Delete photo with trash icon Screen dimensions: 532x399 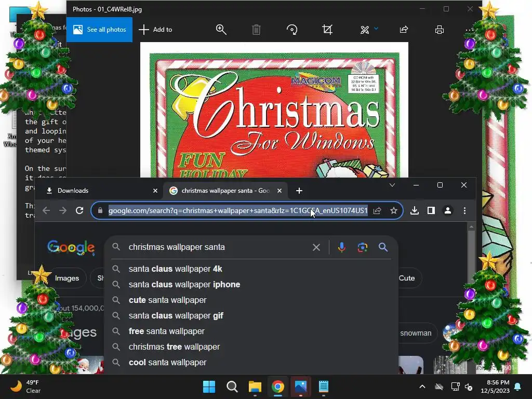pyautogui.click(x=256, y=30)
